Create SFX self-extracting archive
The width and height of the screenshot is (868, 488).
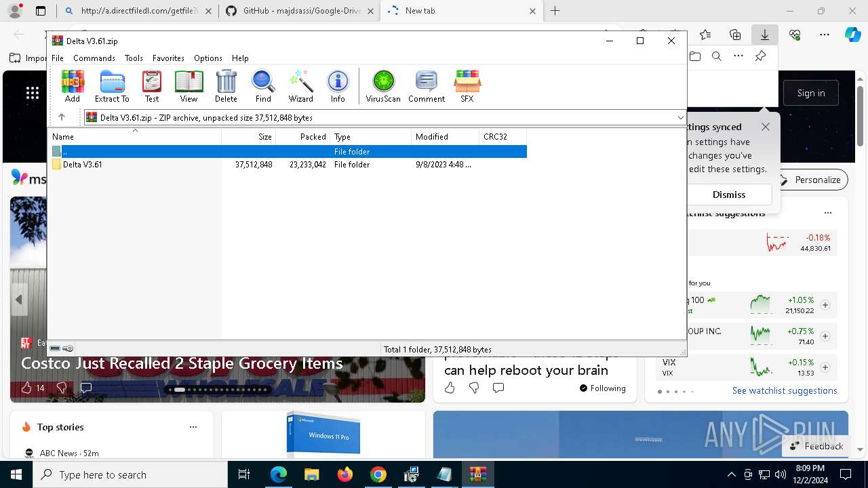(x=467, y=86)
